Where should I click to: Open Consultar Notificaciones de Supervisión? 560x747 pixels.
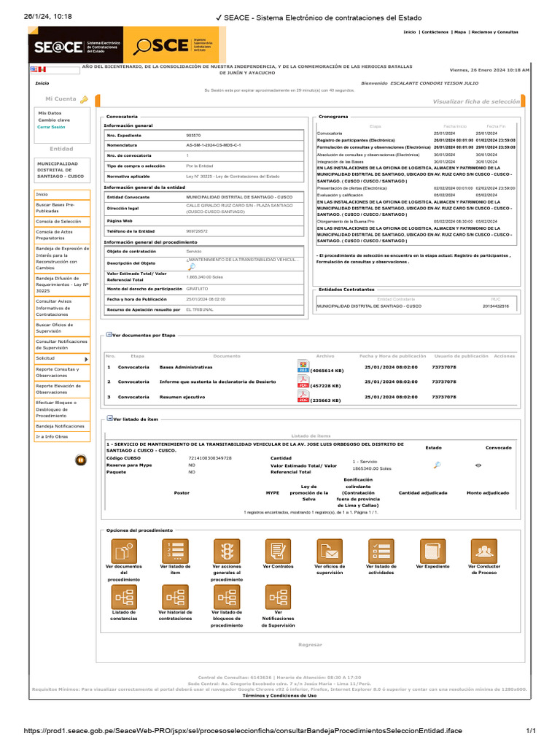(62, 344)
